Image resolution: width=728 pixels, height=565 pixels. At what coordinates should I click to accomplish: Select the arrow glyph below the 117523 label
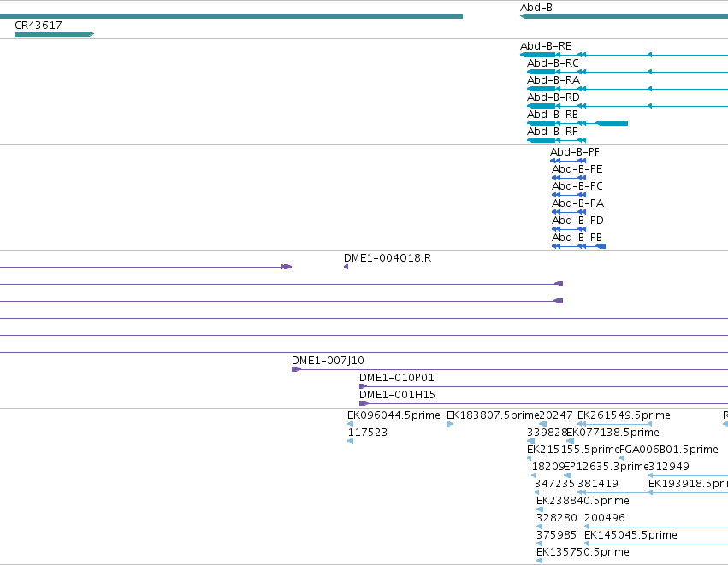(350, 441)
